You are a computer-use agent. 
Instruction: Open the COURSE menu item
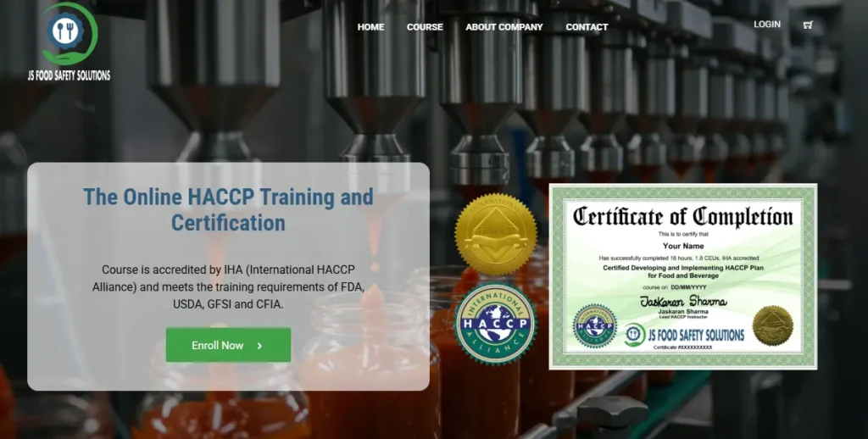pyautogui.click(x=425, y=27)
